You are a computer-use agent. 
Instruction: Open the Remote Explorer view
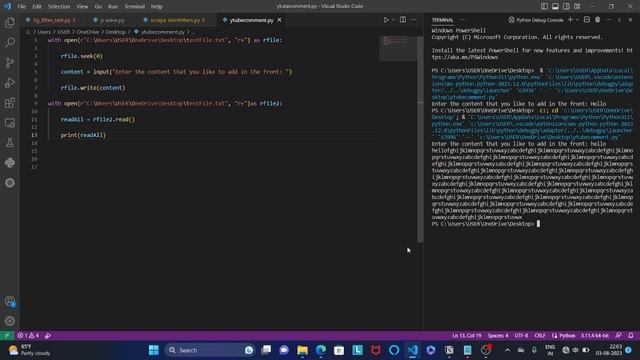tap(10, 122)
